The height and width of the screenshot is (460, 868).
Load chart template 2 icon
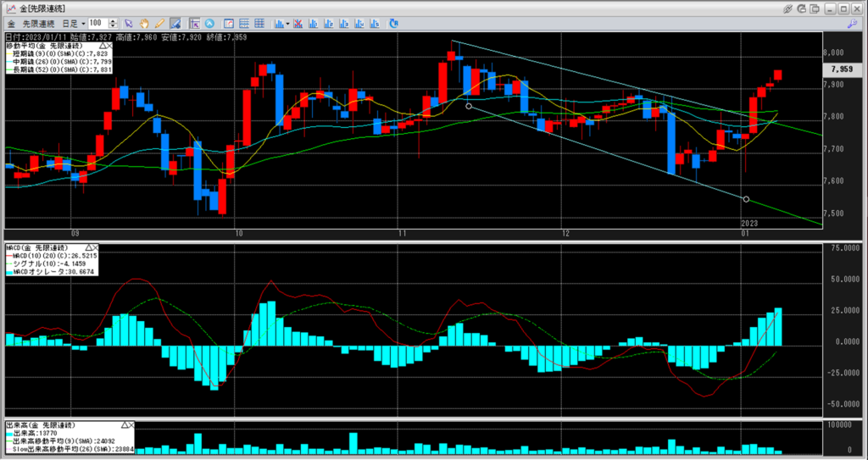click(329, 23)
